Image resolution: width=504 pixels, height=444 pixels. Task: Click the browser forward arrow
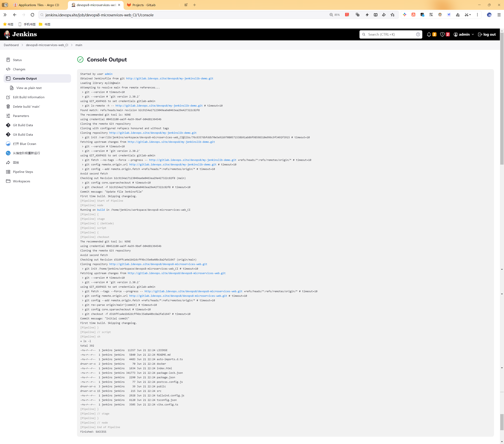[x=23, y=15]
